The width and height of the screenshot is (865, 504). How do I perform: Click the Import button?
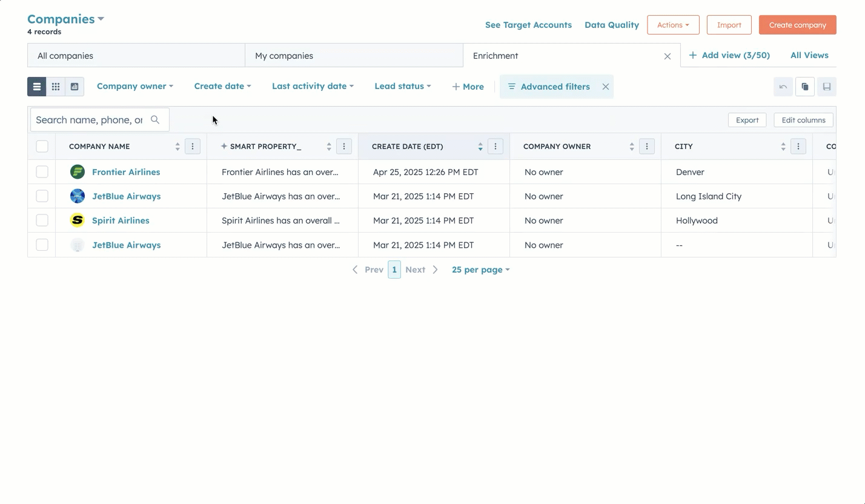coord(729,25)
